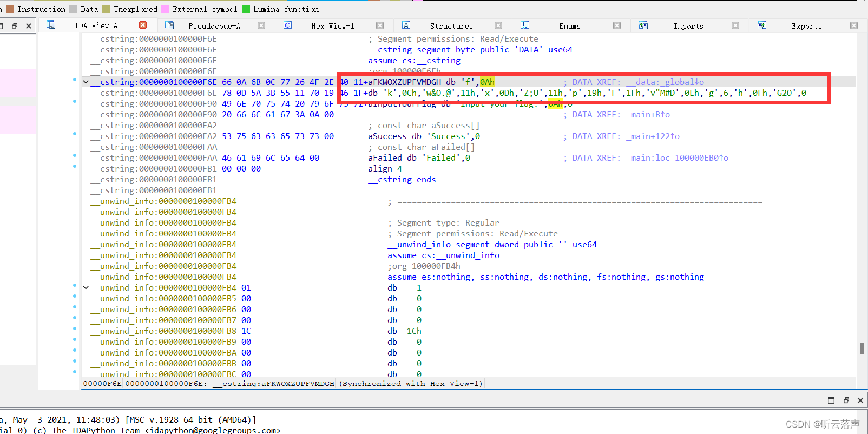
Task: Click the const char aFailed[] comment
Action: (x=422, y=147)
